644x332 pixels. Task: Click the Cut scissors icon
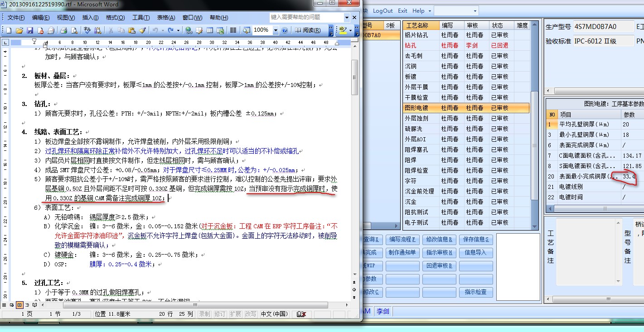[111, 30]
